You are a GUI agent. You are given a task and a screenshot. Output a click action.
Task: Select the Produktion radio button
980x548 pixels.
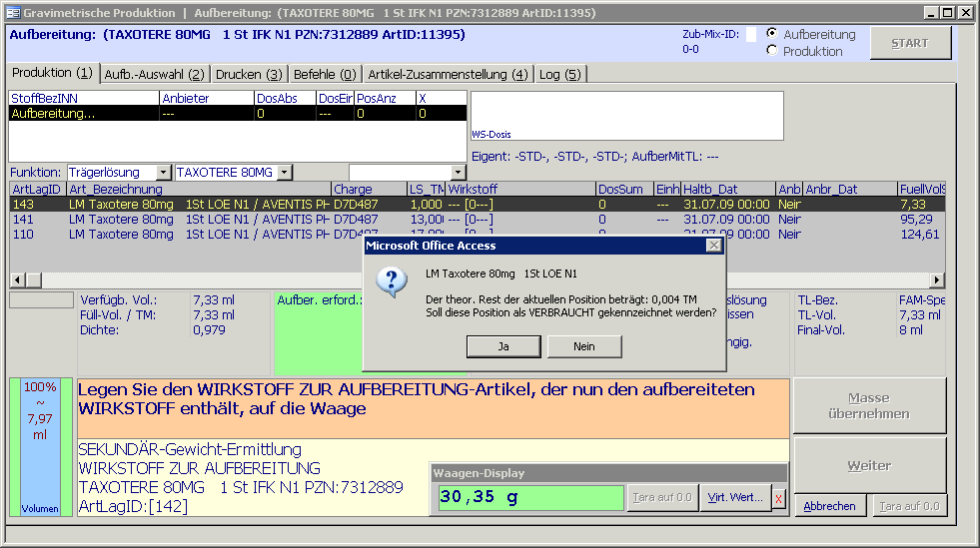pos(772,50)
